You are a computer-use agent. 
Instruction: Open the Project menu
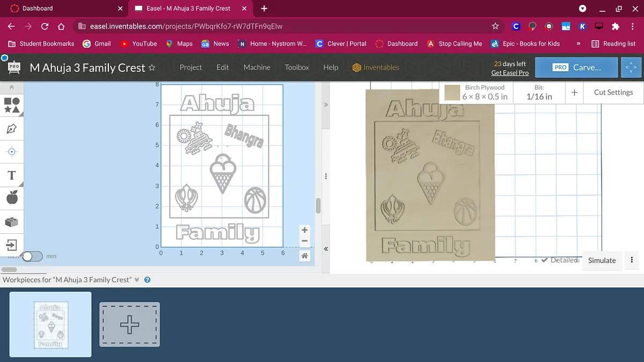[x=191, y=67]
